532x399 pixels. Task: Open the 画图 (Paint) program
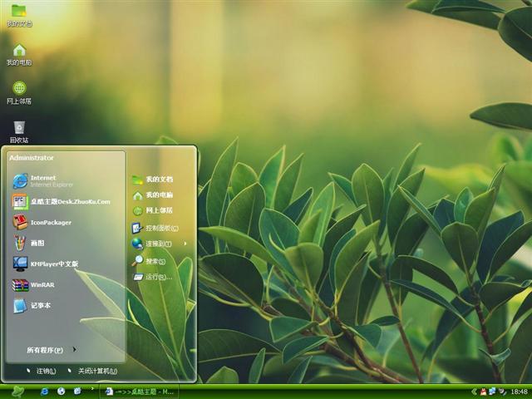(x=37, y=244)
